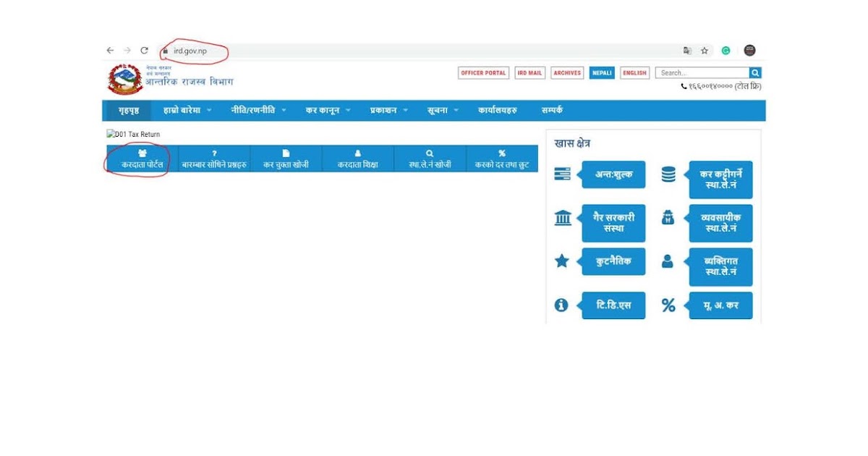Bookmark the page with the star icon
Viewport: 868px width, 456px height.
[705, 51]
